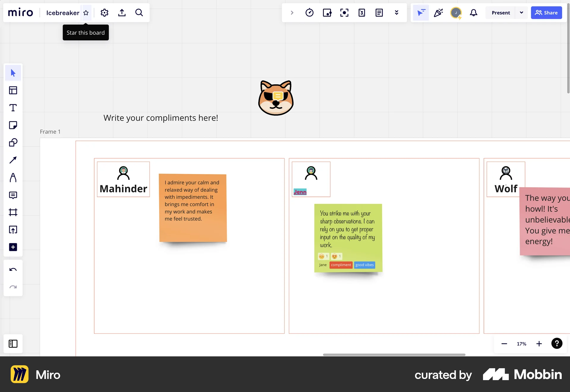
Task: Start the Timer from the toolbar
Action: tap(310, 13)
